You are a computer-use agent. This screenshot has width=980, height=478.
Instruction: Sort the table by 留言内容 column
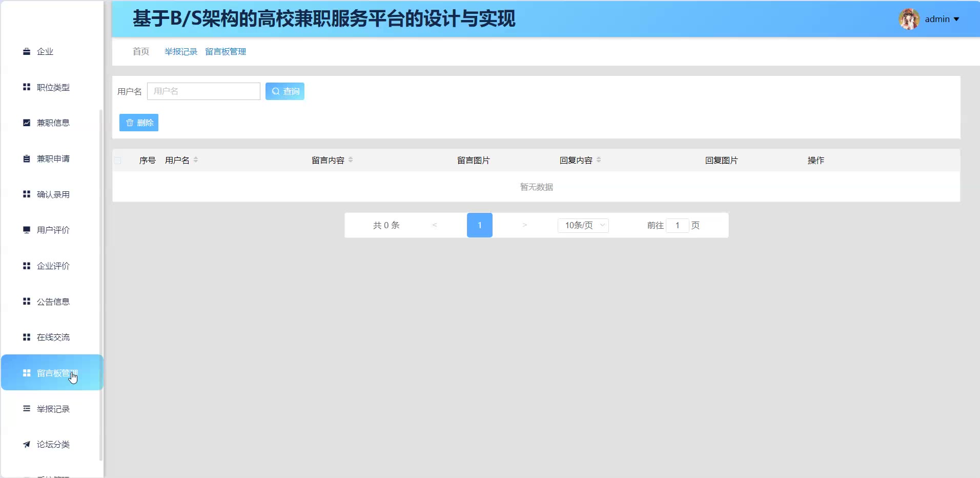351,160
